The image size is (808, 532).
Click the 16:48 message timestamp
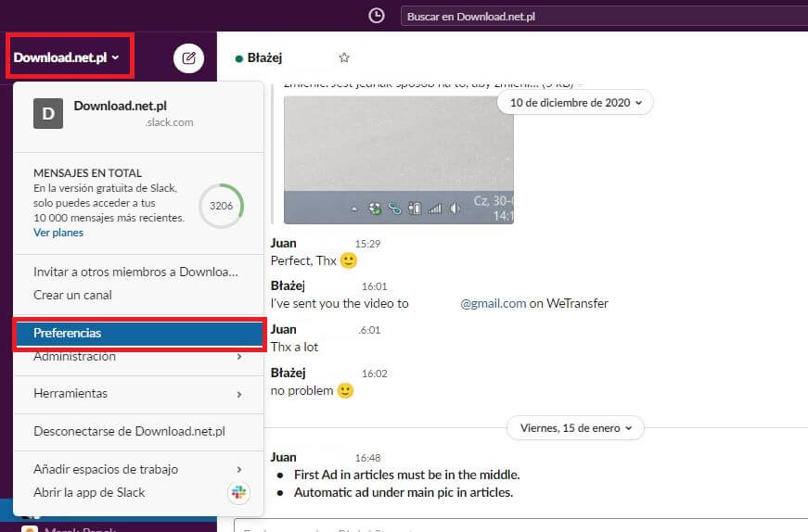pos(367,458)
